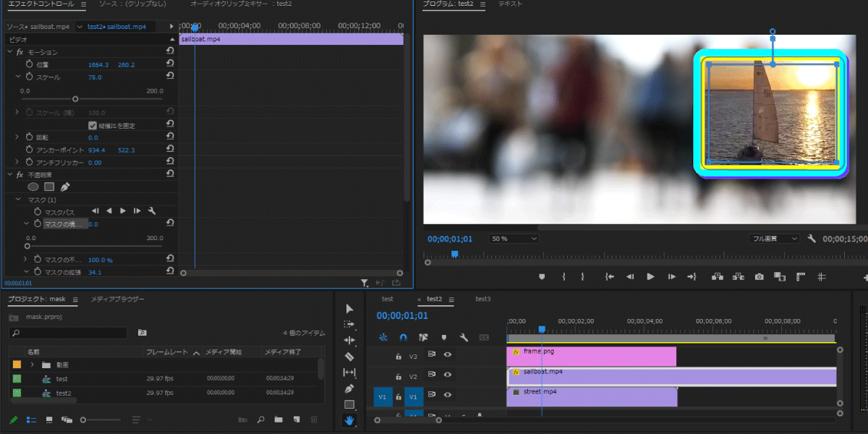The height and width of the screenshot is (434, 868).
Task: Toggle timeline snapping magnet
Action: (404, 337)
